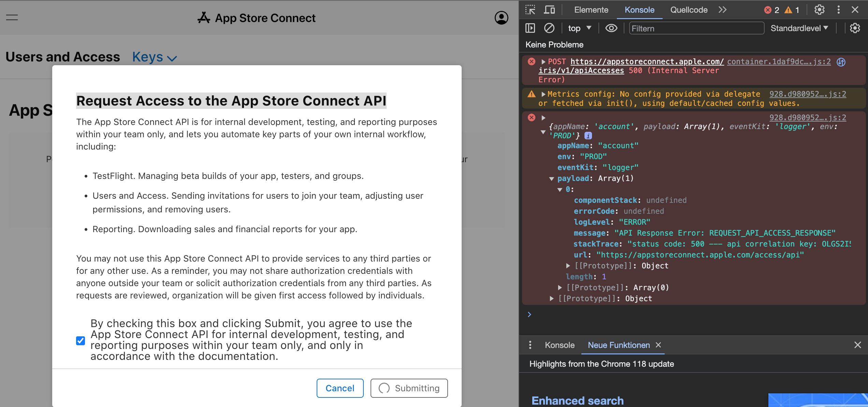Click the Request Access dialog title
The image size is (868, 407).
click(x=231, y=101)
